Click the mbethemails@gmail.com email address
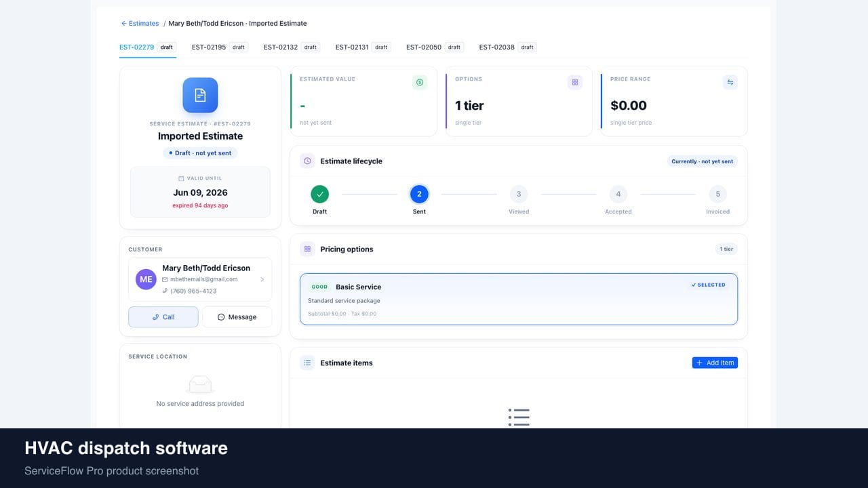Image resolution: width=868 pixels, height=488 pixels. tap(204, 279)
